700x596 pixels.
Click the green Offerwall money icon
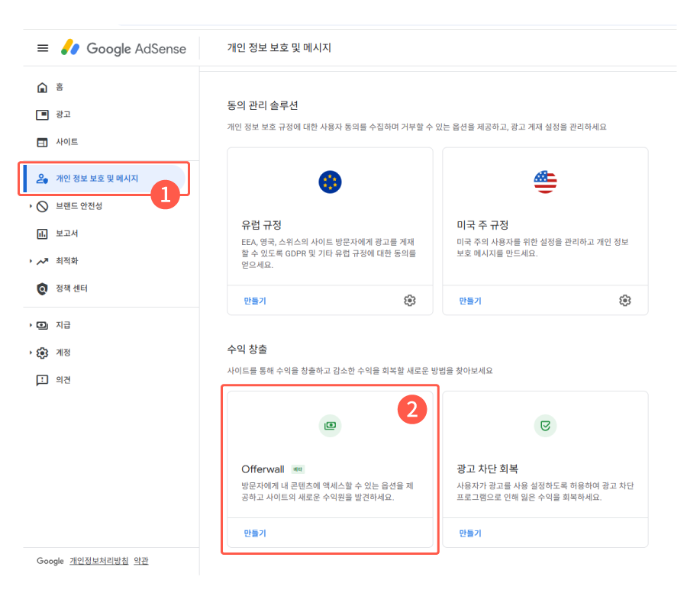pos(330,425)
